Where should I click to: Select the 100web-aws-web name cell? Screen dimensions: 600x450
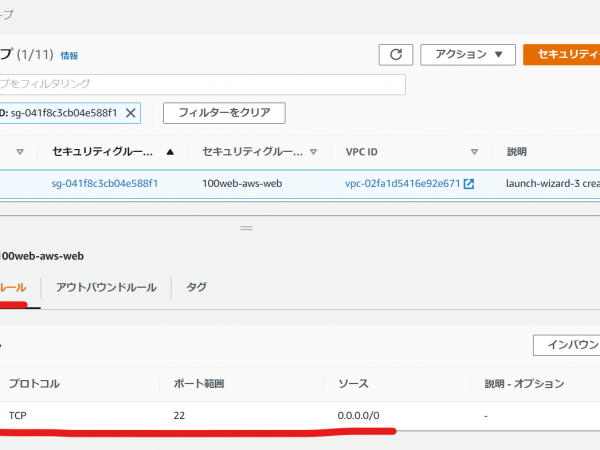click(x=242, y=184)
